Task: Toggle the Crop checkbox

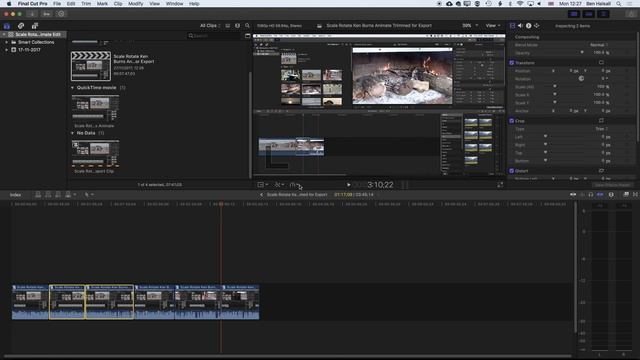Action: [511, 121]
